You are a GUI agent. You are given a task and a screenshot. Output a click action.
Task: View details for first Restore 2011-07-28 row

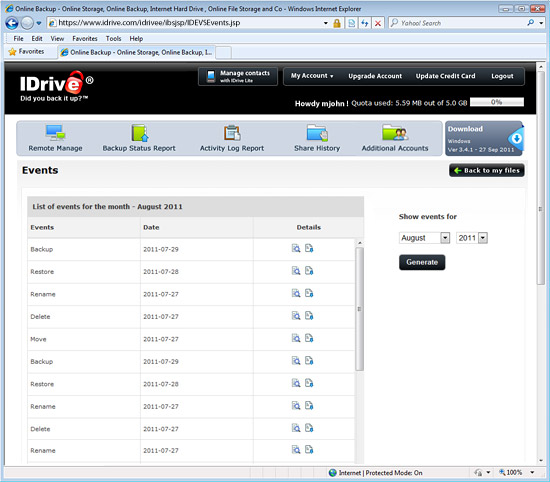tap(296, 271)
